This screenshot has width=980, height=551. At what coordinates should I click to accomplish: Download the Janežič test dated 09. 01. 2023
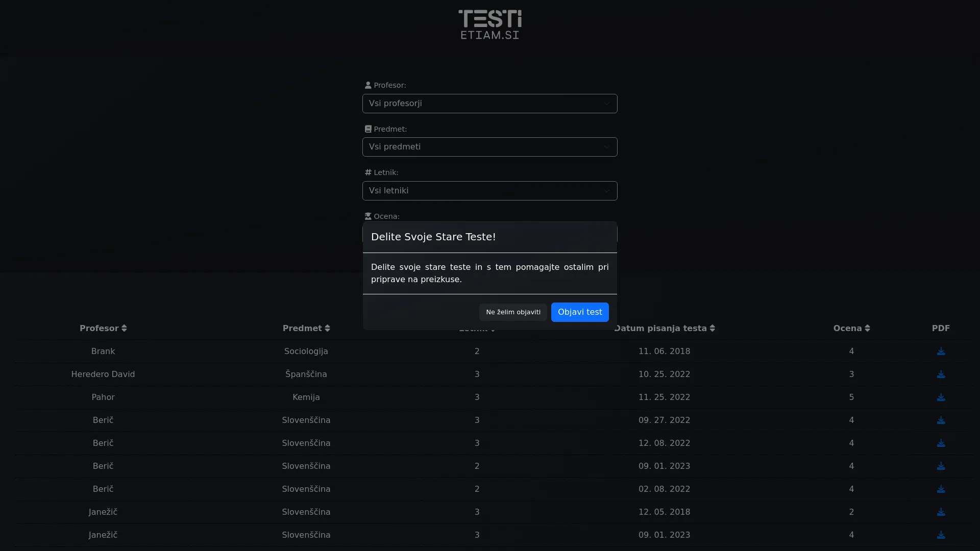941,535
